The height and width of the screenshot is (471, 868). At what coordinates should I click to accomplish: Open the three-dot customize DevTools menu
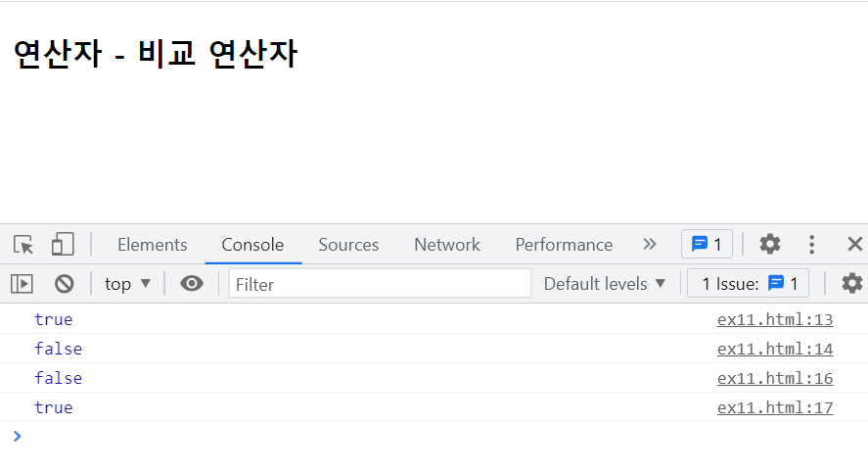(811, 245)
